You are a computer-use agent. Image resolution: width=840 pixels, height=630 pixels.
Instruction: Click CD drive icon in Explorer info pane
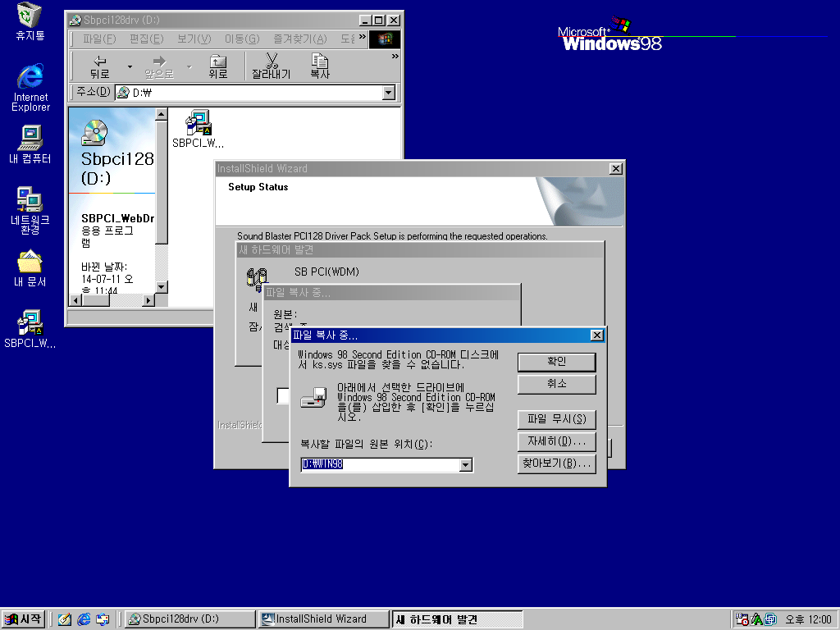[94, 132]
